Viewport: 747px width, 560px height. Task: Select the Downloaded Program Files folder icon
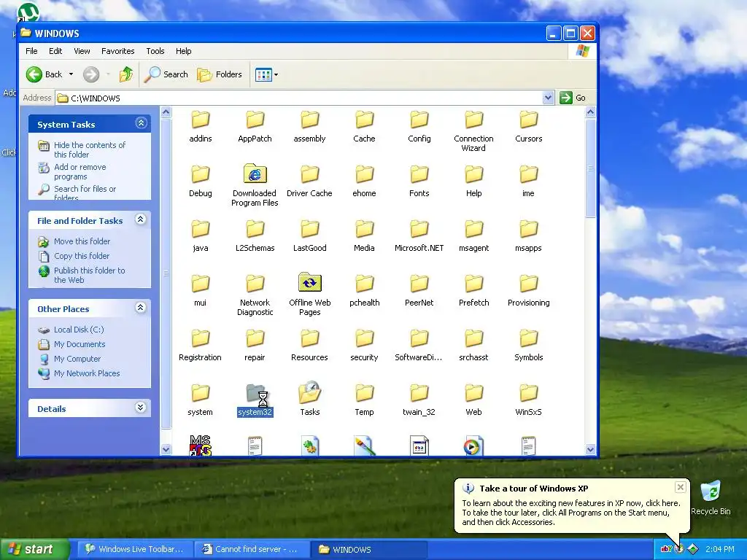255,174
